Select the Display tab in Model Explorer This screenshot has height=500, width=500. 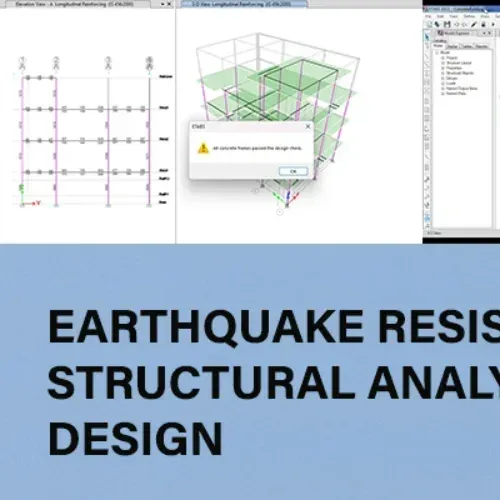(x=452, y=46)
